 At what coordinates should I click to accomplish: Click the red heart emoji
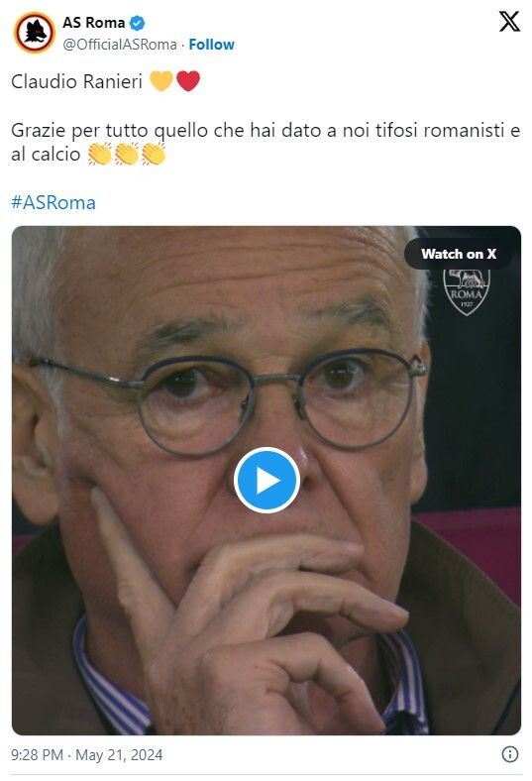pyautogui.click(x=188, y=81)
